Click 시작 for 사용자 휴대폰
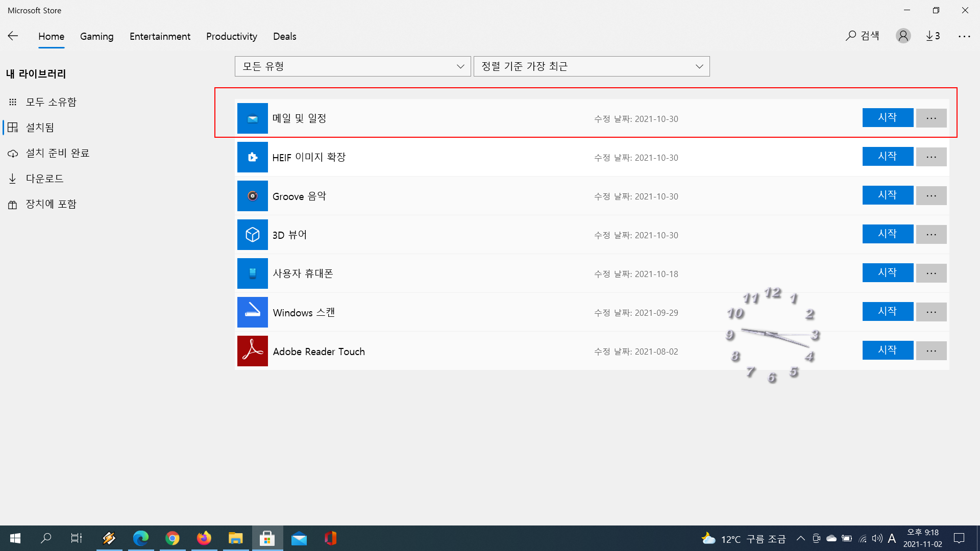980x551 pixels. pos(888,272)
